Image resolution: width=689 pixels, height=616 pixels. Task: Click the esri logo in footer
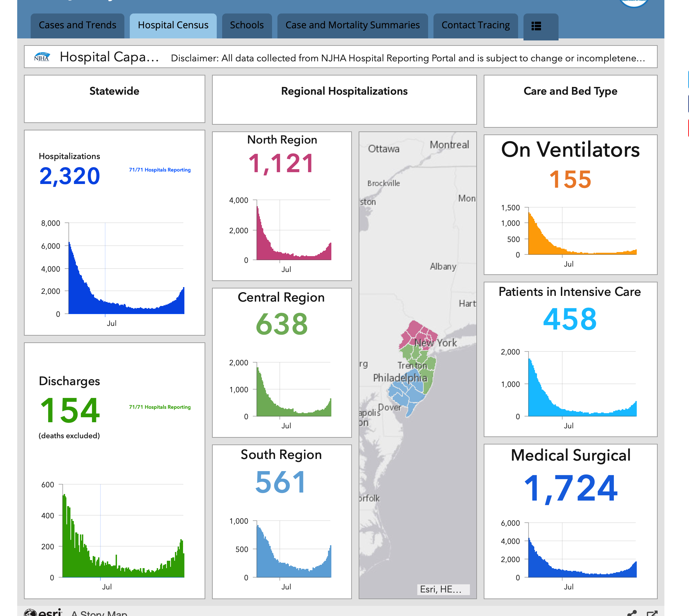click(x=43, y=612)
